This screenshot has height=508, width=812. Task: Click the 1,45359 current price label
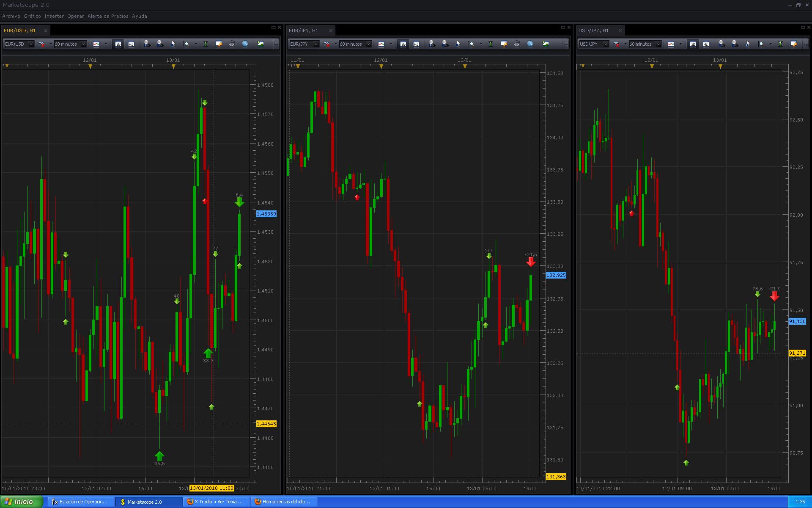tap(266, 214)
